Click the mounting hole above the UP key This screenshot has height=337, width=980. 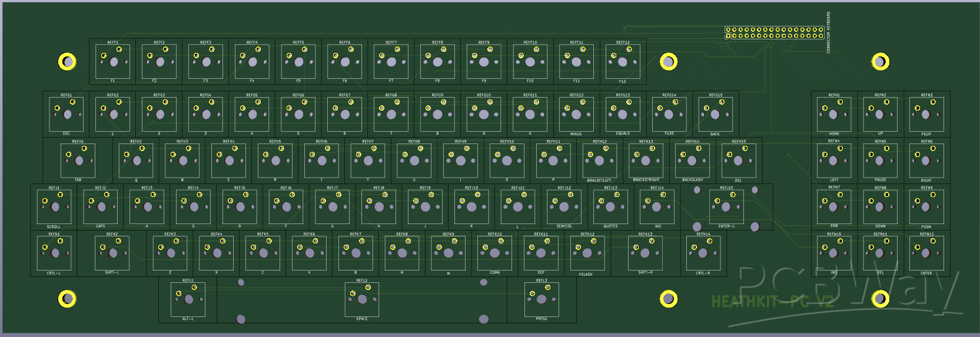(x=881, y=61)
